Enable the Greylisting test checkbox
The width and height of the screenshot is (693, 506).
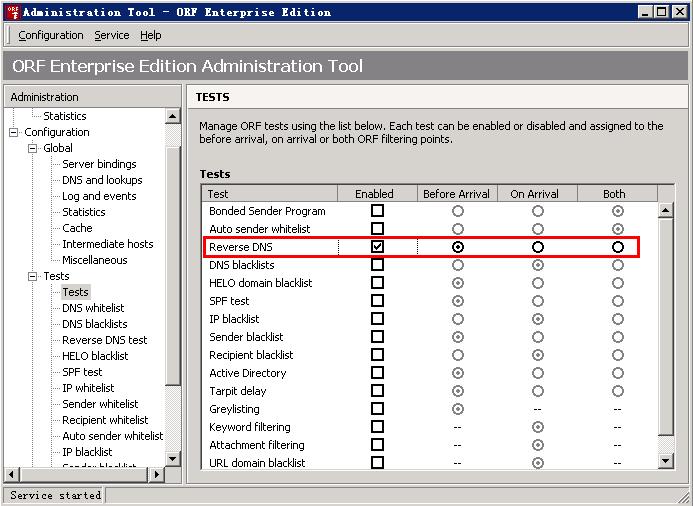377,409
